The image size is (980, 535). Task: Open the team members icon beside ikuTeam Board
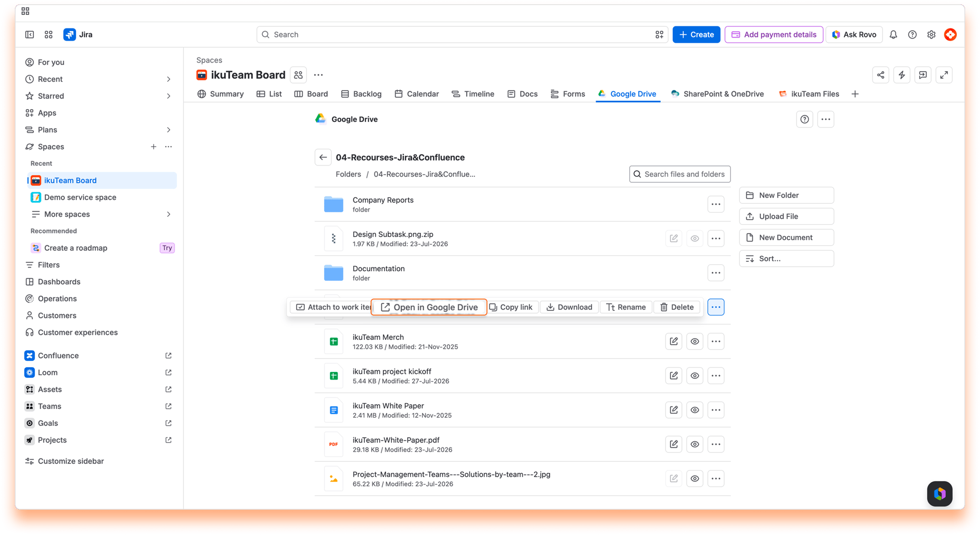298,75
